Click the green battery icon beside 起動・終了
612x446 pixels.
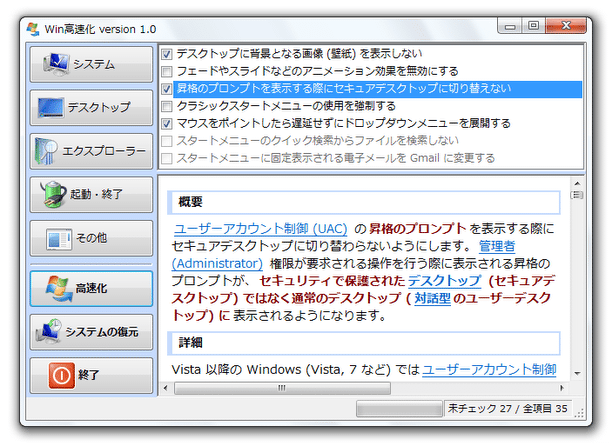coord(53,194)
